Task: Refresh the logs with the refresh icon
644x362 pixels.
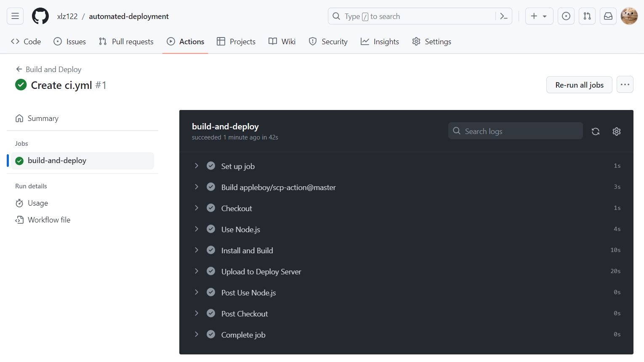Action: pyautogui.click(x=596, y=131)
